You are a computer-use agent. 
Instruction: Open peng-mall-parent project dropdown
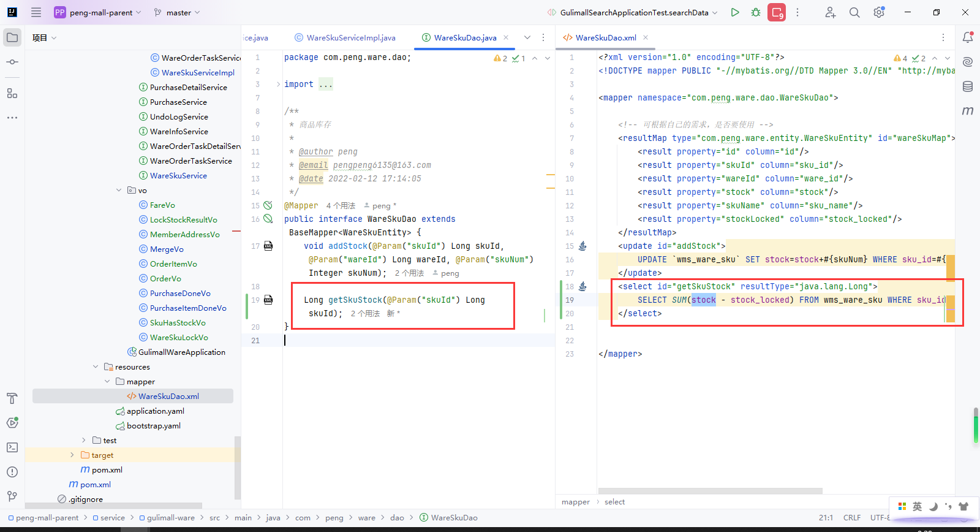point(98,12)
